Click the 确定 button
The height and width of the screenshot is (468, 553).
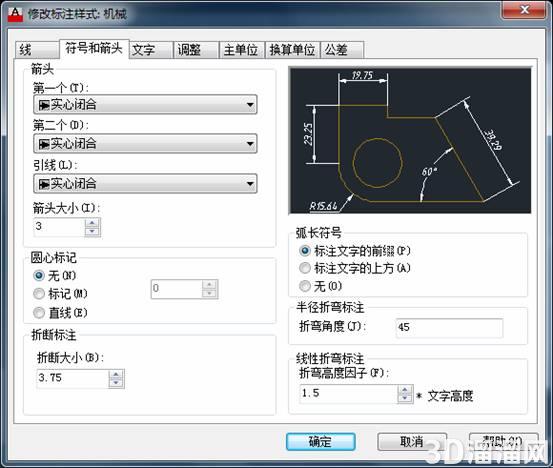pyautogui.click(x=320, y=442)
